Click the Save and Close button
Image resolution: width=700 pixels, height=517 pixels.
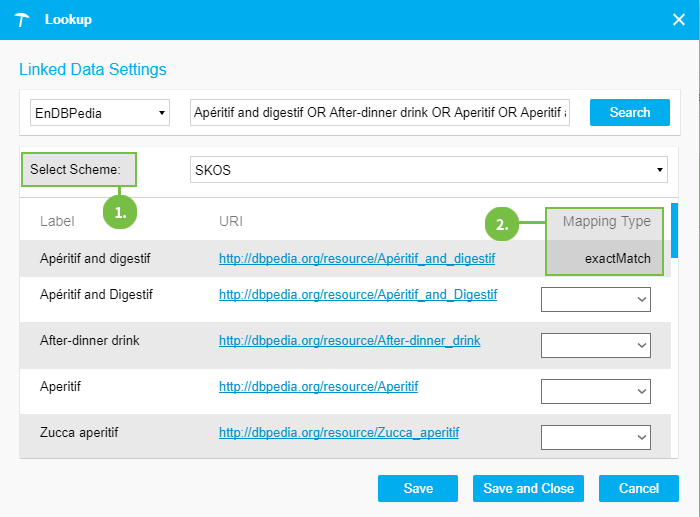click(528, 488)
